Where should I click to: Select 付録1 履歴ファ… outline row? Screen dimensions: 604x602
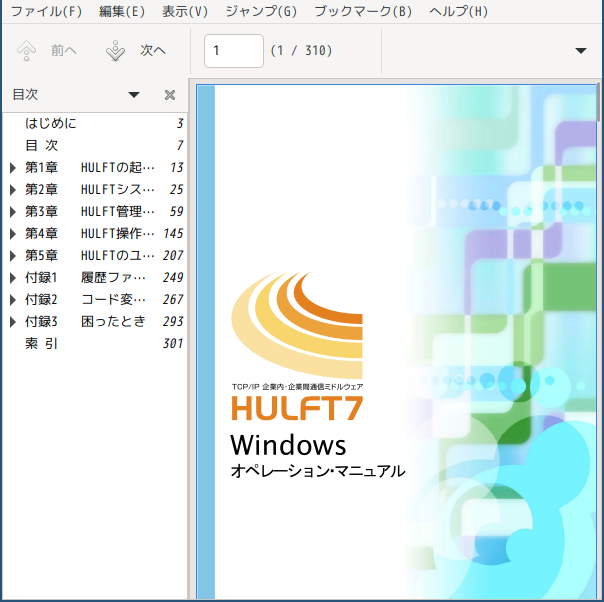pos(95,277)
